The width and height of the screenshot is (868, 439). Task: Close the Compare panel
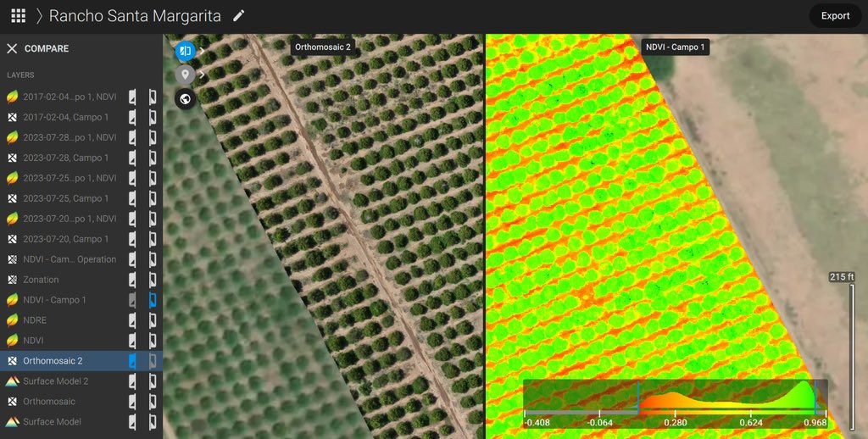click(x=12, y=48)
